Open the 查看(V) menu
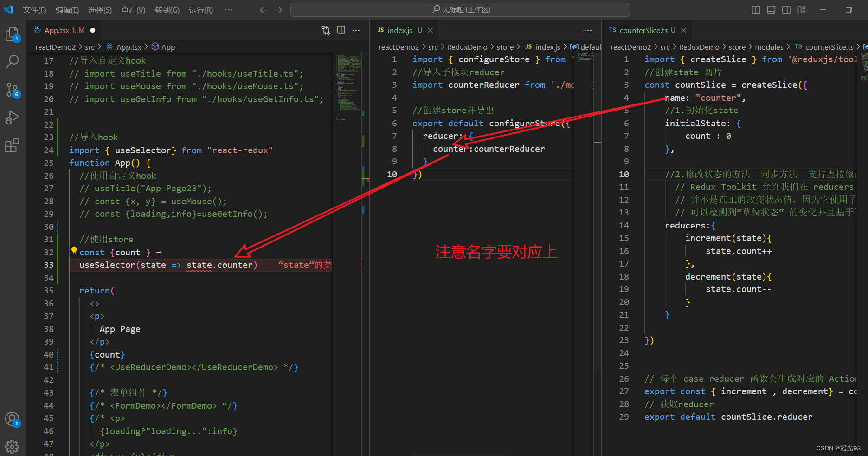 click(133, 10)
